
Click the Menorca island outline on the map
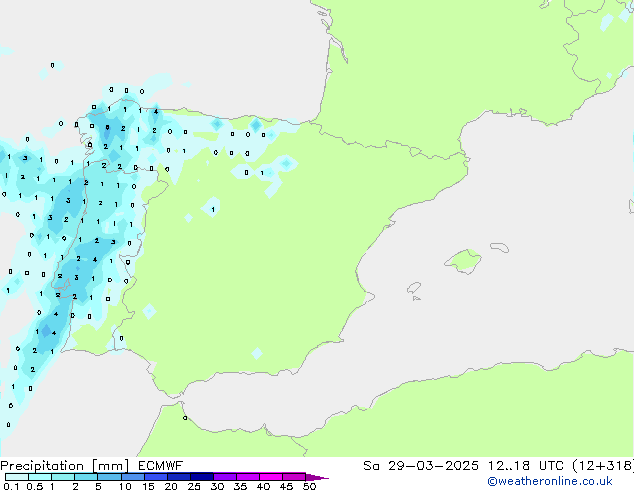pyautogui.click(x=499, y=247)
